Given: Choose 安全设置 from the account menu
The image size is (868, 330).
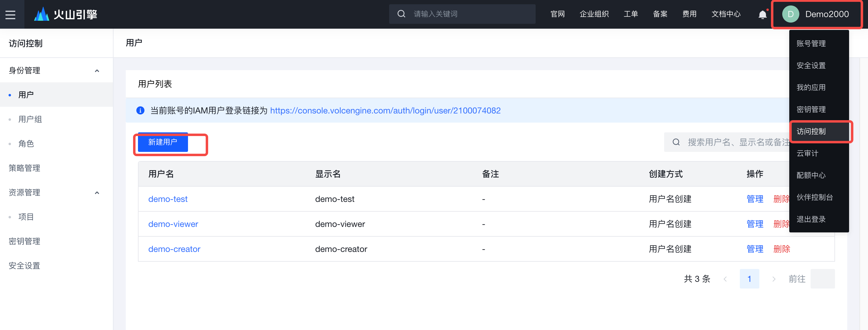Looking at the screenshot, I should coord(819,65).
